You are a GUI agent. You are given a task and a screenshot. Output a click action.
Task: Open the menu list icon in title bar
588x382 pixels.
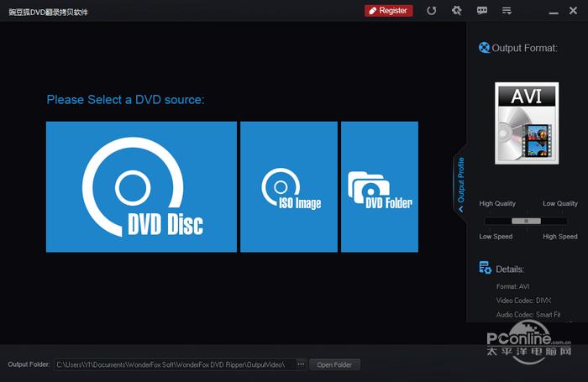tap(507, 11)
